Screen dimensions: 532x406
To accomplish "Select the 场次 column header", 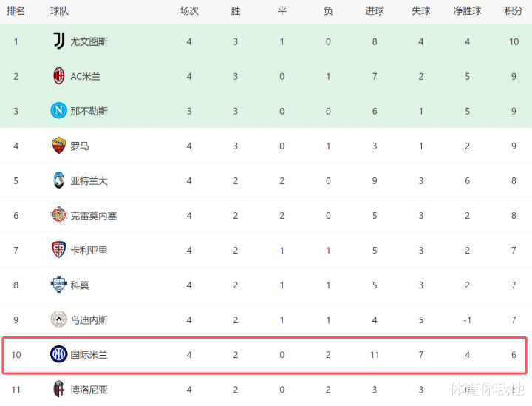I will coord(189,11).
